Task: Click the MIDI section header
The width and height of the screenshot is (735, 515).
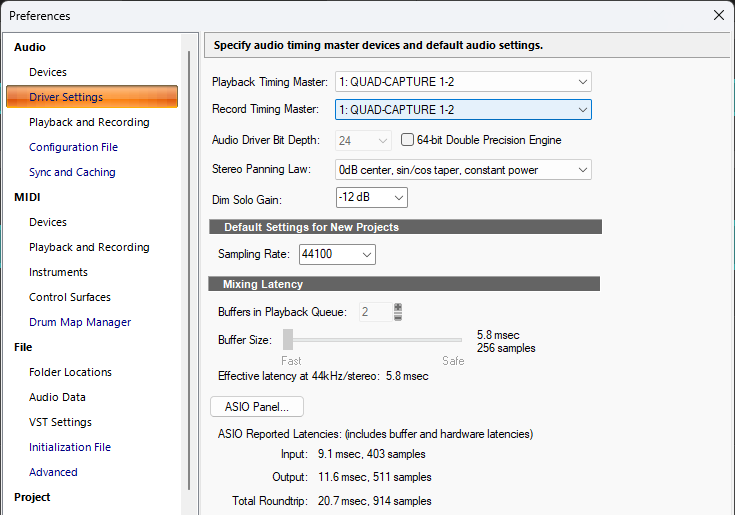Action: pyautogui.click(x=27, y=197)
